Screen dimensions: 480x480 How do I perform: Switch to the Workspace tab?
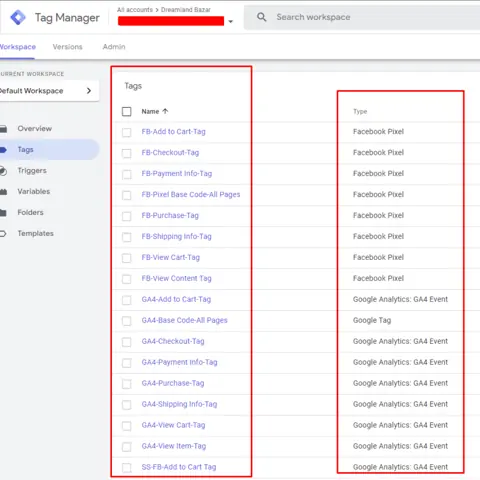pyautogui.click(x=17, y=47)
